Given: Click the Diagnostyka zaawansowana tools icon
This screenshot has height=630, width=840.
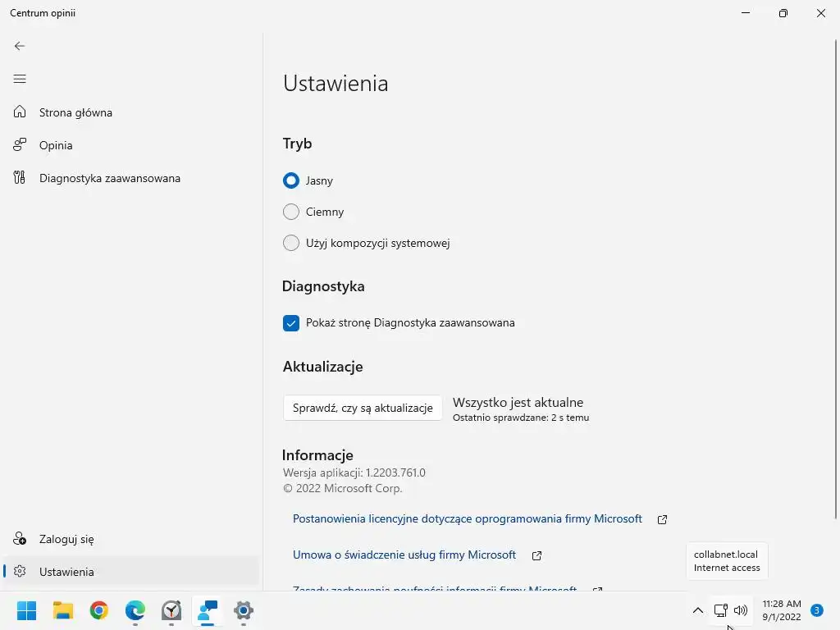Looking at the screenshot, I should pos(20,177).
